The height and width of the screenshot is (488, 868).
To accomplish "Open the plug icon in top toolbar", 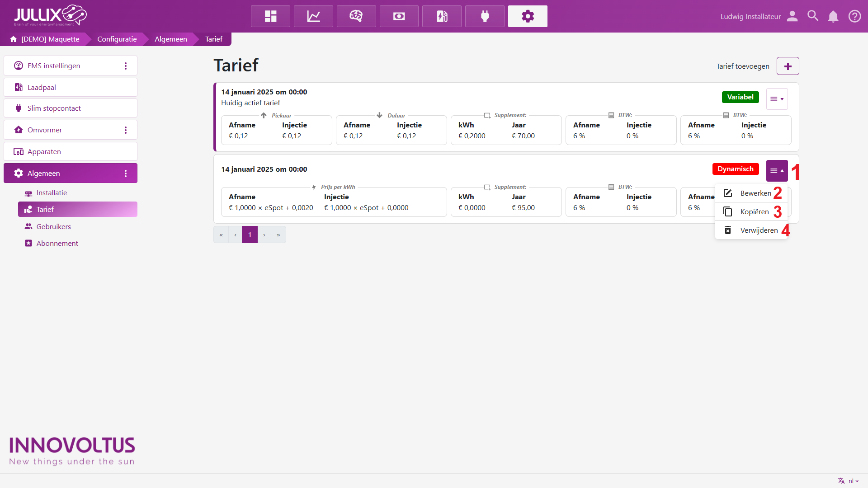I will pyautogui.click(x=485, y=16).
